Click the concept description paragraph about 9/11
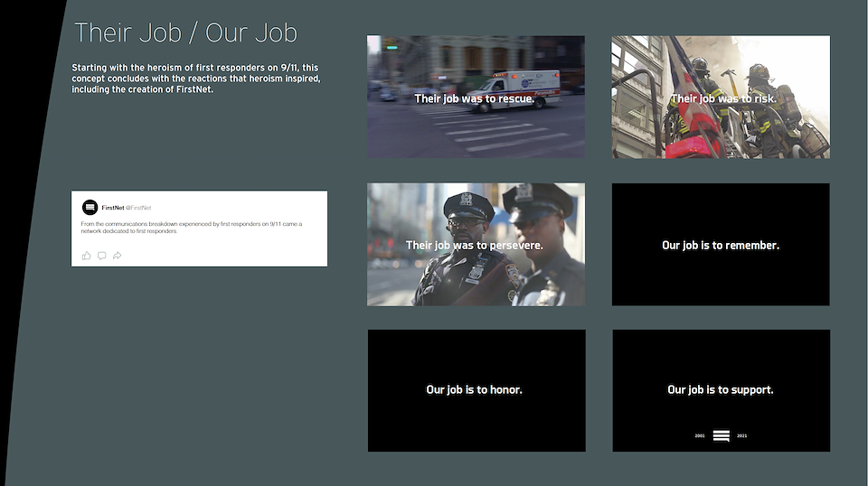This screenshot has width=868, height=486. point(196,79)
